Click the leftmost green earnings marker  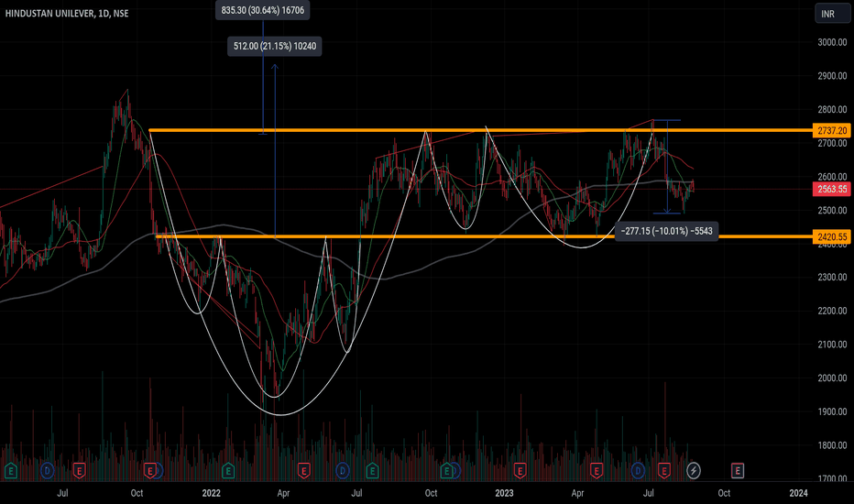(x=10, y=470)
